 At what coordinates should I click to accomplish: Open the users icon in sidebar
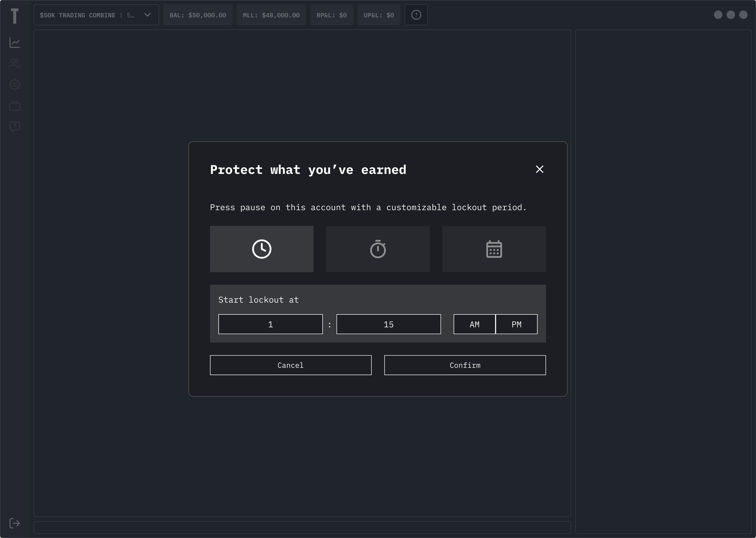[x=15, y=64]
